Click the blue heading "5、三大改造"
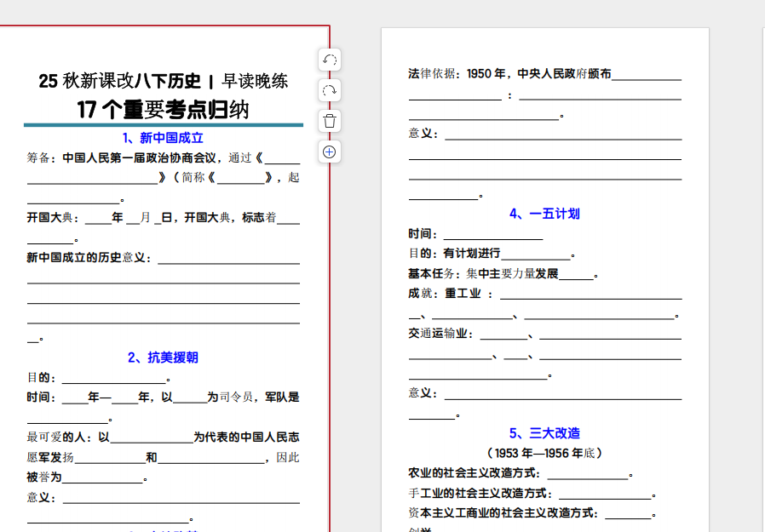 [x=544, y=433]
